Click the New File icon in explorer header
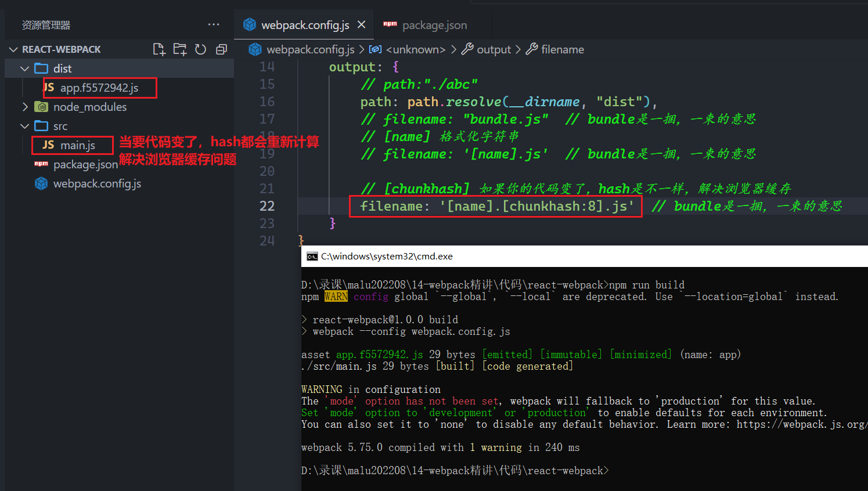The height and width of the screenshot is (491, 868). point(159,49)
